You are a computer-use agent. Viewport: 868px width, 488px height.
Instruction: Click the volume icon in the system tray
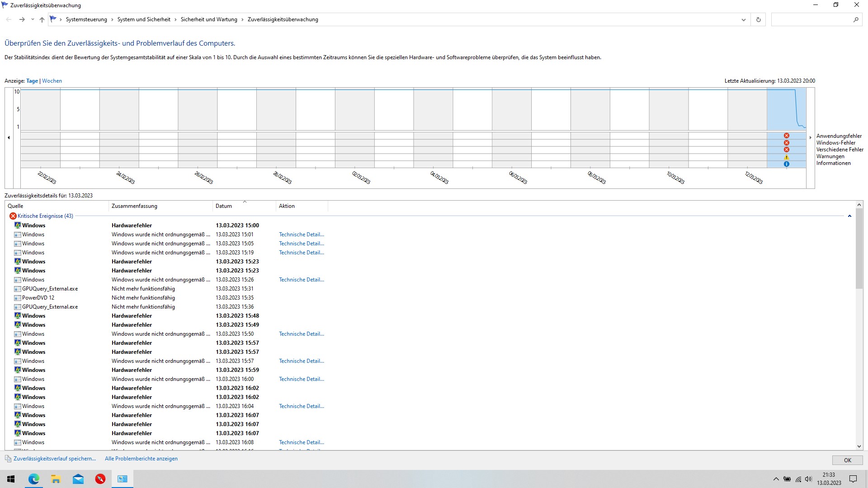click(x=808, y=479)
